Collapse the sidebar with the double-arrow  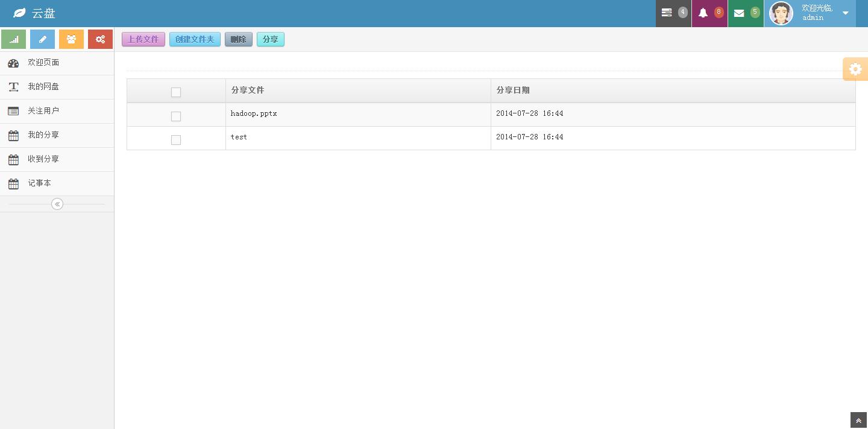pos(57,204)
